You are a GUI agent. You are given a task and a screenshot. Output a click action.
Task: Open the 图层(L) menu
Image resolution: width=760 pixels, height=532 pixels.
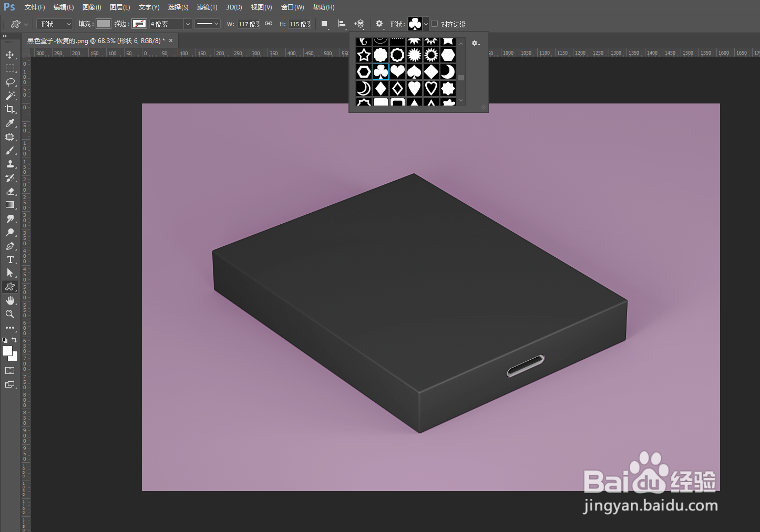point(120,7)
